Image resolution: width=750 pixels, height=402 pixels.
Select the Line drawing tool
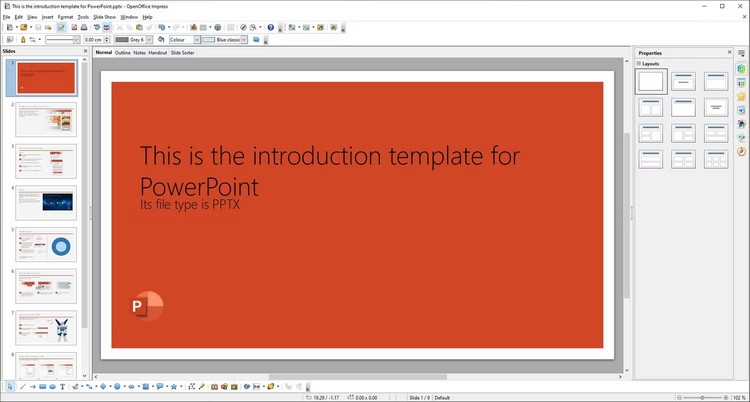(x=22, y=387)
